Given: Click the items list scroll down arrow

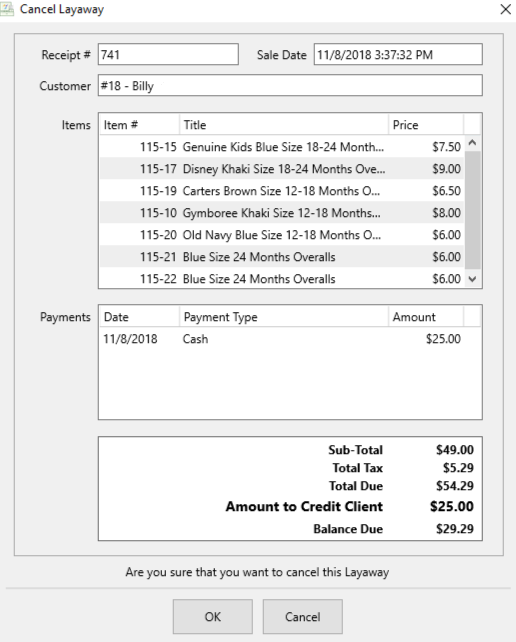Looking at the screenshot, I should coord(472,279).
